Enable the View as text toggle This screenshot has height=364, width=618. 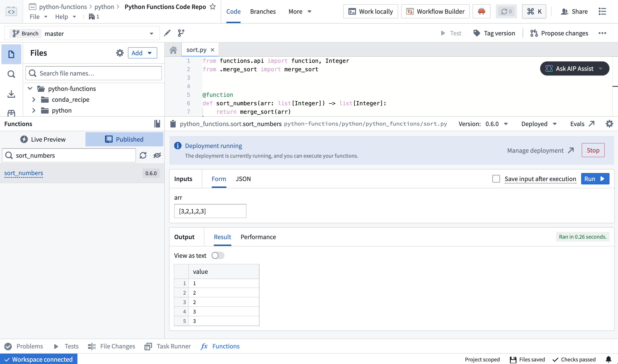point(217,255)
